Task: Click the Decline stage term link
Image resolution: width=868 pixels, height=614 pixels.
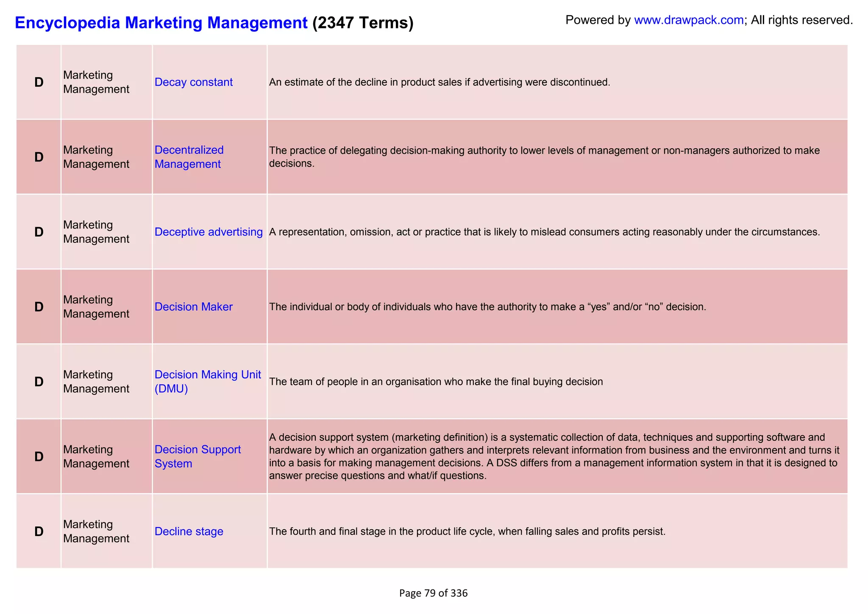Action: point(189,531)
